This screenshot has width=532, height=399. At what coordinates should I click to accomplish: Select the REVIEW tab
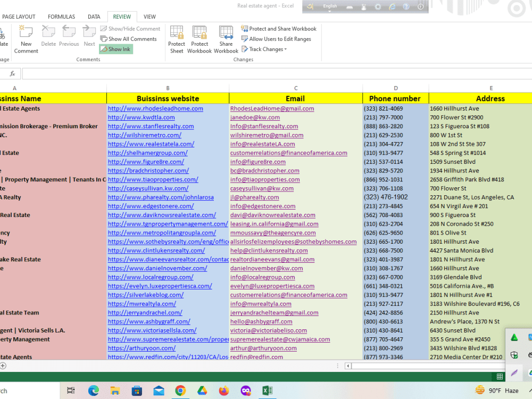pos(122,16)
